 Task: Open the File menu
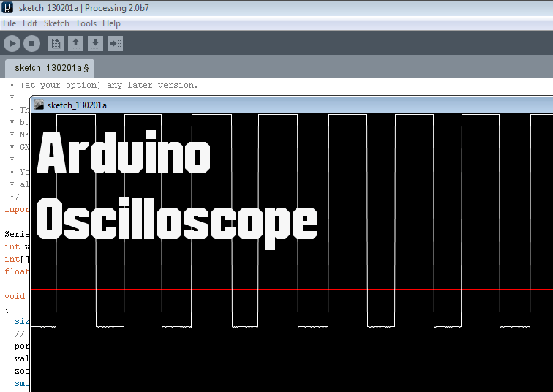[x=10, y=23]
